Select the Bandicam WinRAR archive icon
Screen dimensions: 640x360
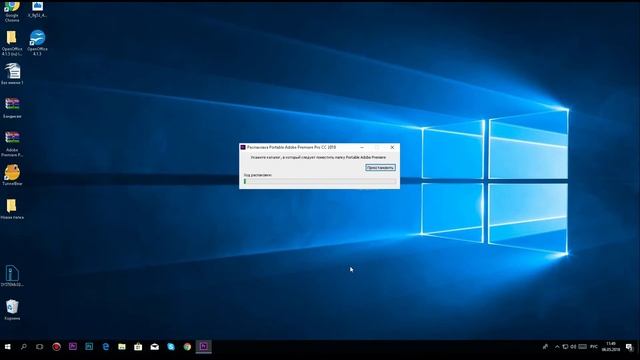pyautogui.click(x=12, y=108)
